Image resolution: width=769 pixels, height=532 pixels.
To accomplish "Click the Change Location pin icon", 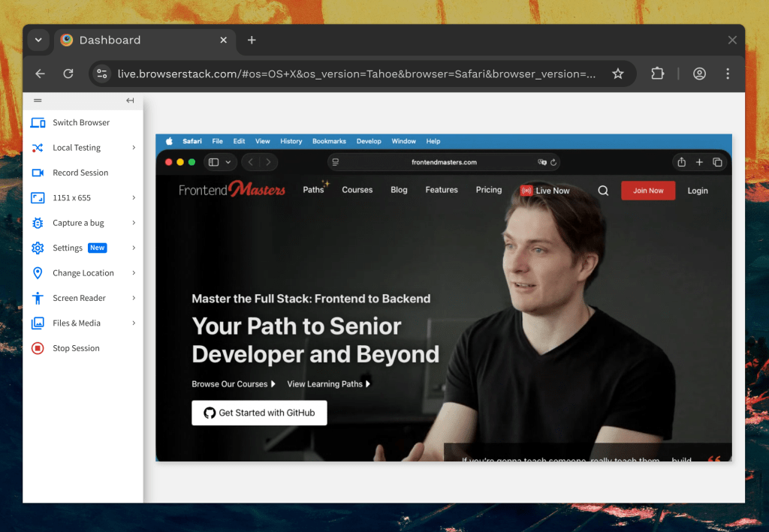I will click(x=38, y=273).
